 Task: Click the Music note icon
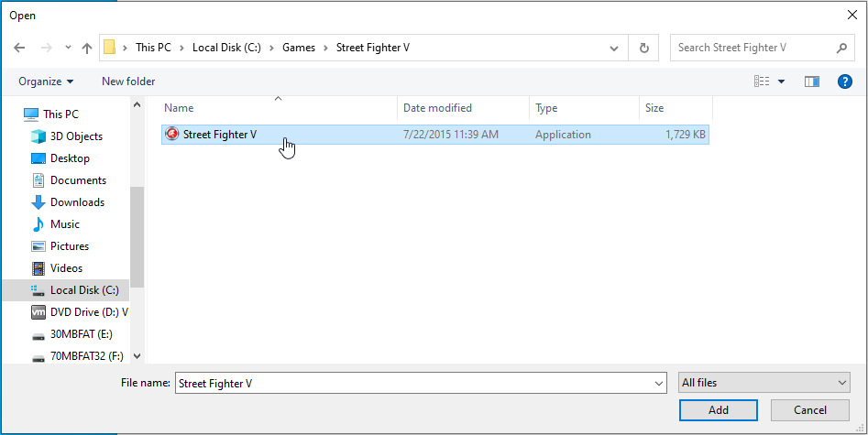(x=38, y=224)
